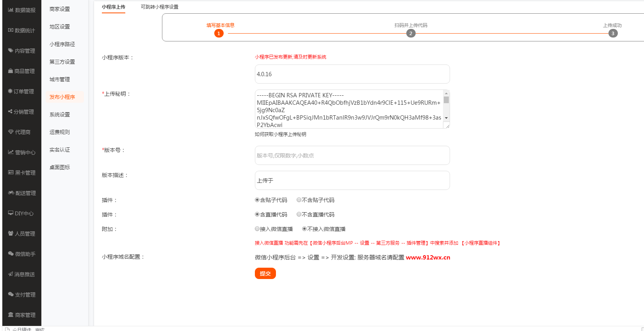Click the 分销管理 share icon
644x331 pixels.
pos(10,112)
